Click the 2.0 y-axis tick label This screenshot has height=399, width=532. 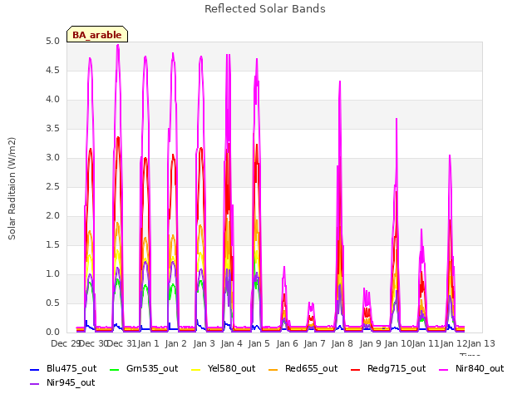[52, 216]
